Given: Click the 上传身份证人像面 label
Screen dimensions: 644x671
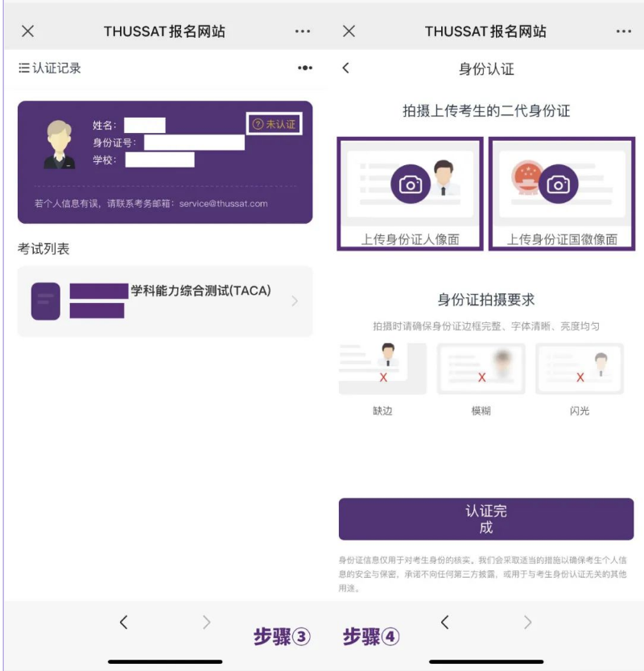Looking at the screenshot, I should (410, 239).
